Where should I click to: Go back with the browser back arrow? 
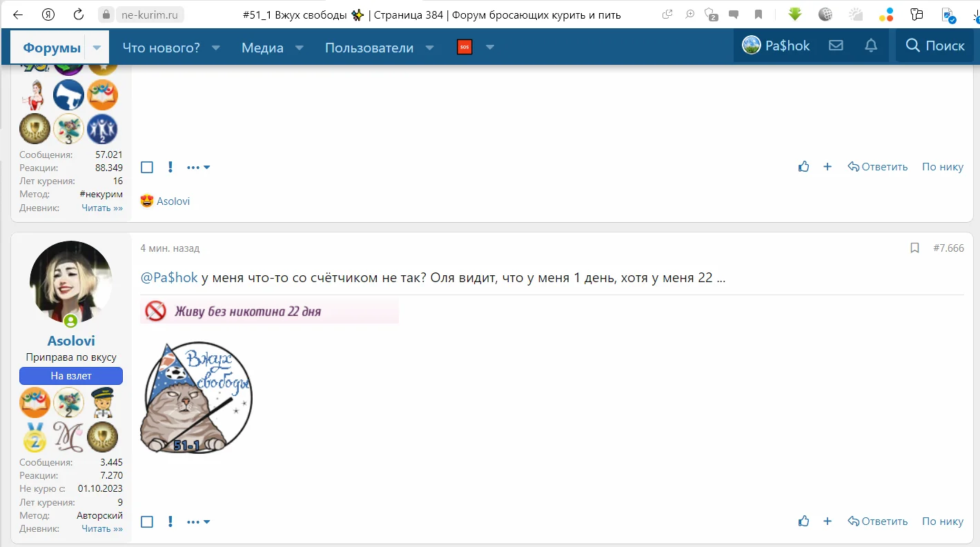coord(19,14)
